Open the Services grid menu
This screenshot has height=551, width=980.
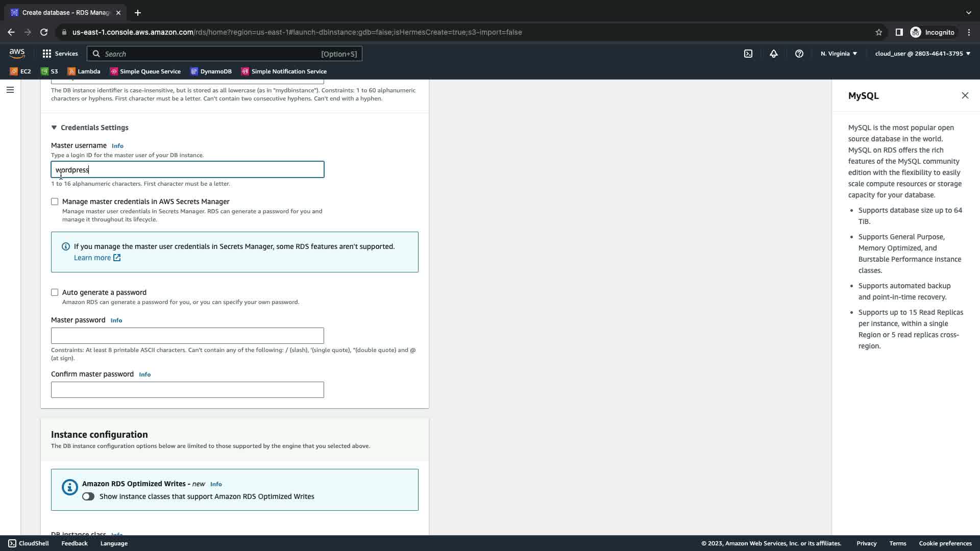point(60,54)
